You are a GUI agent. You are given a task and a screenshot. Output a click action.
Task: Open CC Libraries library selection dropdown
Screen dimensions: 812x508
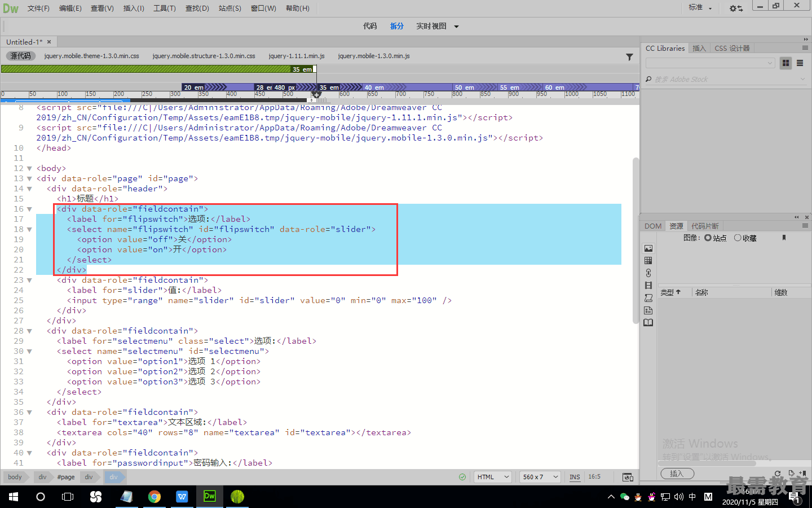coord(710,63)
